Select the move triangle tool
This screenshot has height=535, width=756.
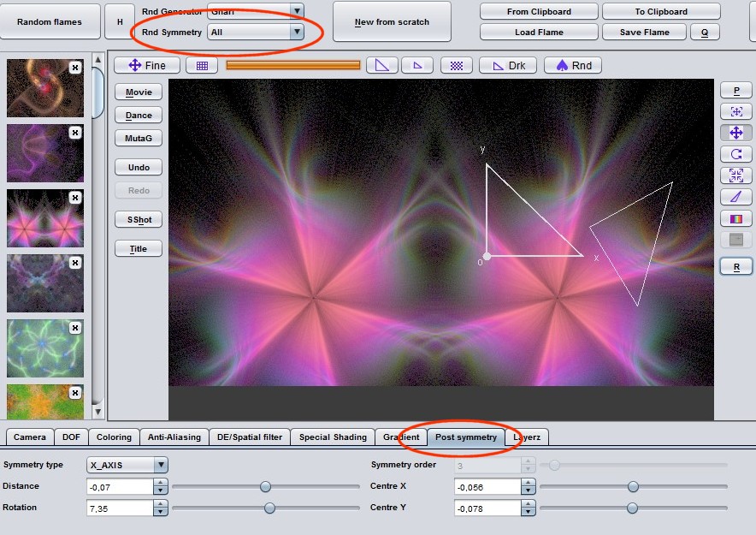coord(735,133)
